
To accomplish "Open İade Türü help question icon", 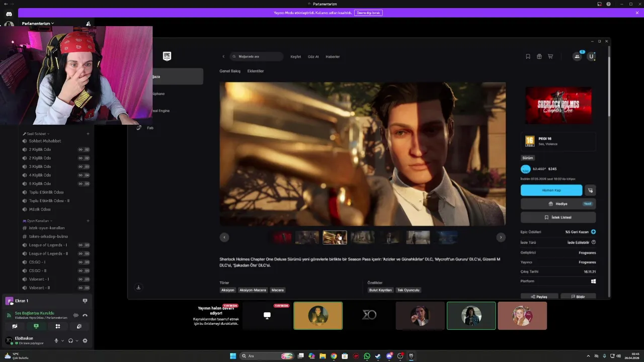I will click(594, 242).
